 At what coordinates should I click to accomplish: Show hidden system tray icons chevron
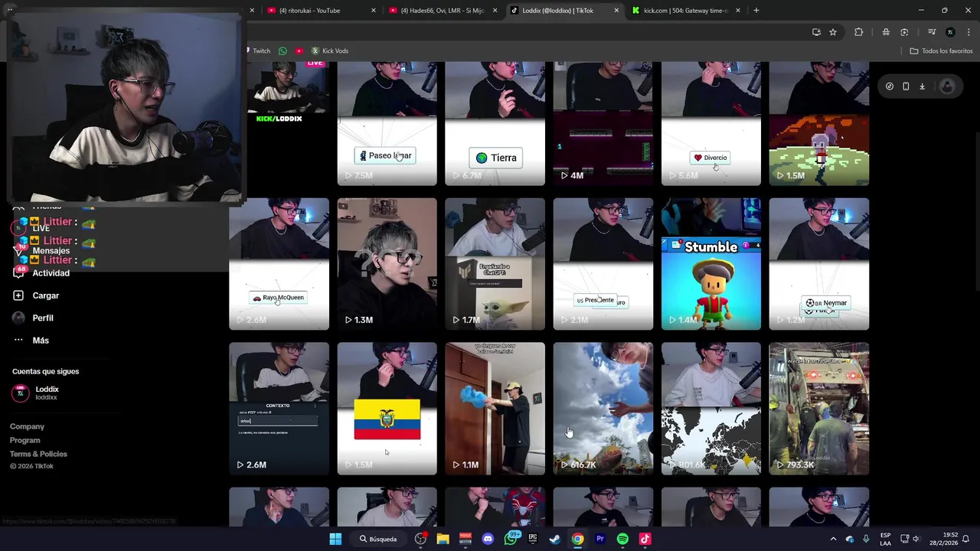833,539
